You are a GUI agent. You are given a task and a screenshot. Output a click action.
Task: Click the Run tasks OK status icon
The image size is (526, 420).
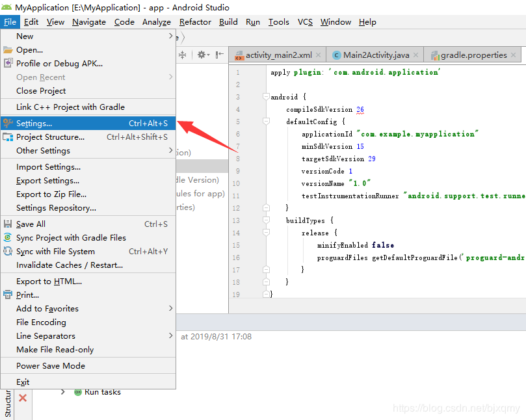coord(78,392)
